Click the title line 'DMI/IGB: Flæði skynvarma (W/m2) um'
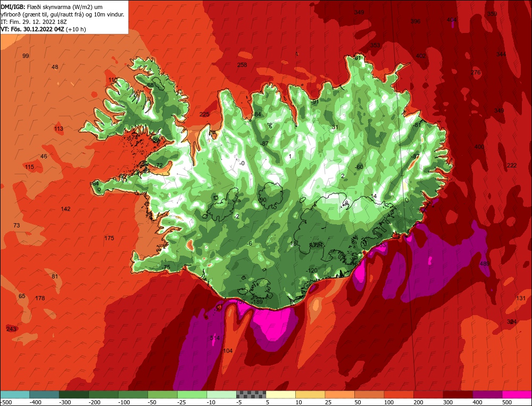This screenshot has height=406, width=532. pyautogui.click(x=52, y=7)
